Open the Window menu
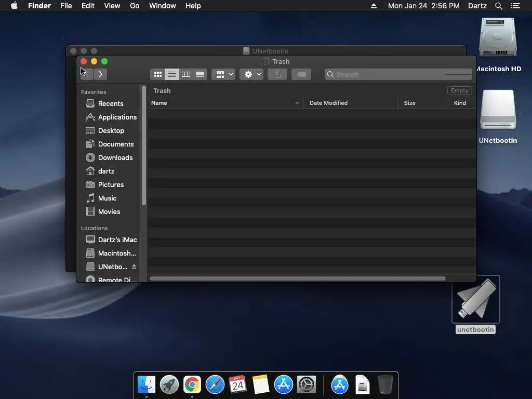Image resolution: width=532 pixels, height=399 pixels. click(x=163, y=6)
